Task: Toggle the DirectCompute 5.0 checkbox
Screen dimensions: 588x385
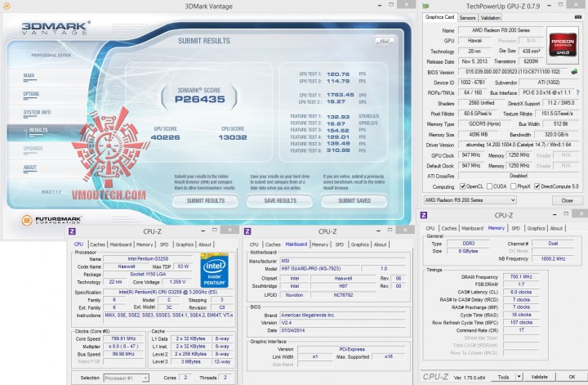Action: [537, 186]
